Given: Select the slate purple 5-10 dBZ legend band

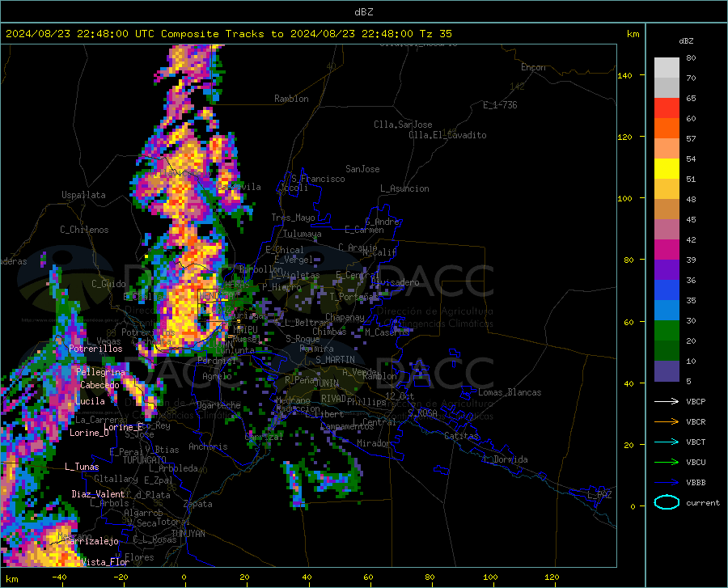Looking at the screenshot, I should [667, 371].
